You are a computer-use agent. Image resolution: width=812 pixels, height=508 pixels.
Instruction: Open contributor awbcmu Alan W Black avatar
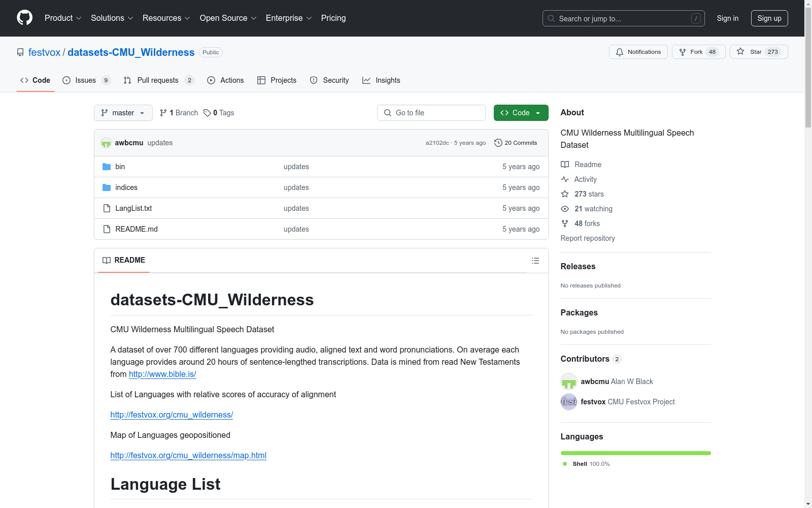pyautogui.click(x=569, y=382)
